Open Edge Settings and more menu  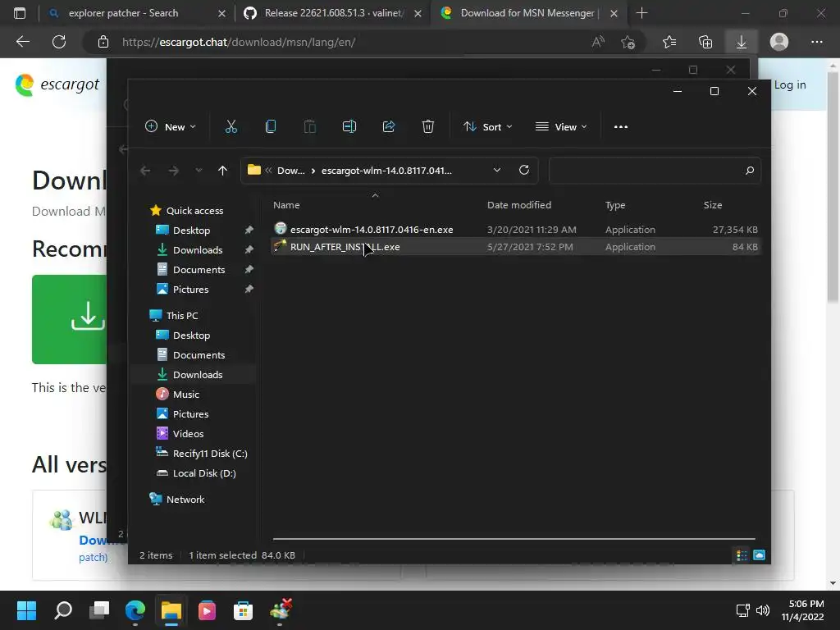coord(816,42)
